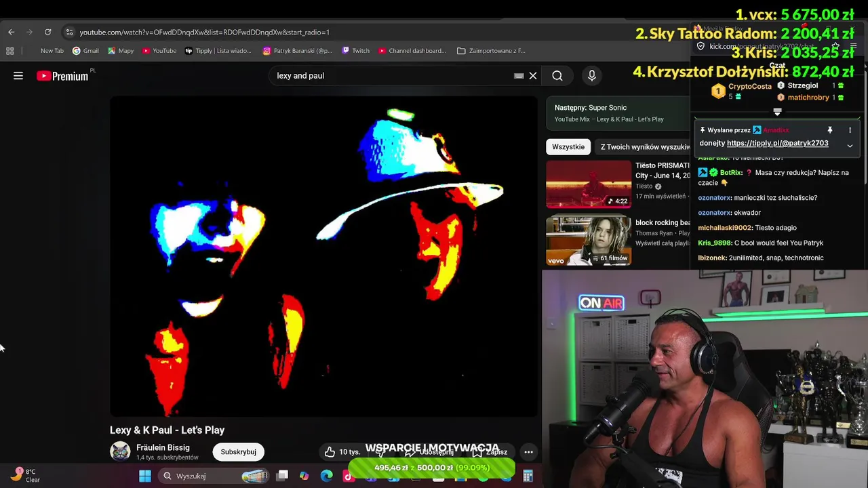868x488 pixels.
Task: Click the YouTube search field
Action: (393, 76)
